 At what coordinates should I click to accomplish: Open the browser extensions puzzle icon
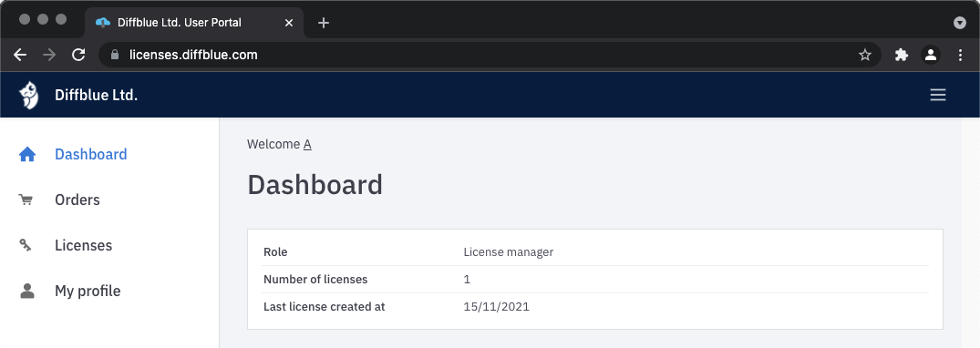coord(902,55)
